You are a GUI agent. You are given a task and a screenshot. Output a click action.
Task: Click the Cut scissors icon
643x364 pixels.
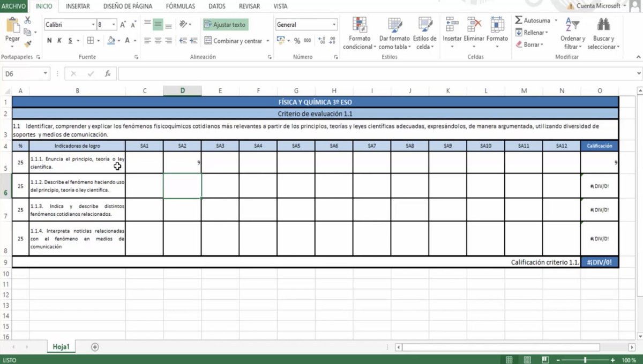pyautogui.click(x=28, y=21)
